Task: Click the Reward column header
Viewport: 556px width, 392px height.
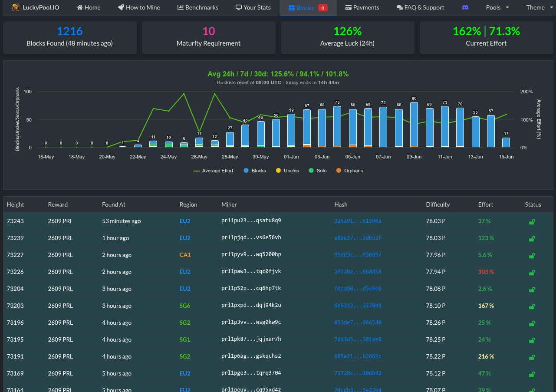Action: (58, 204)
